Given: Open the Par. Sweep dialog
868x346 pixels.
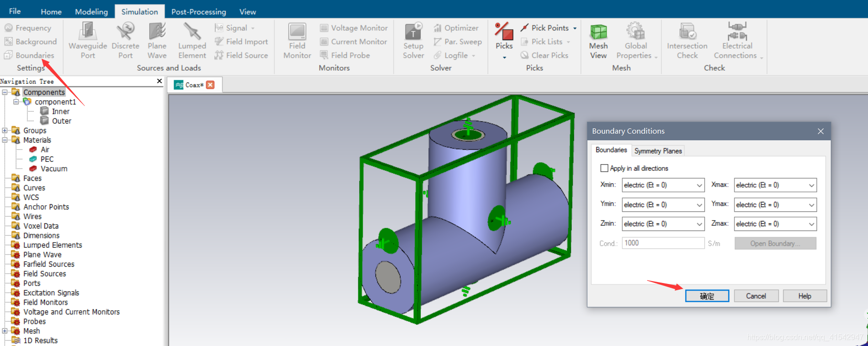Looking at the screenshot, I should pyautogui.click(x=458, y=42).
